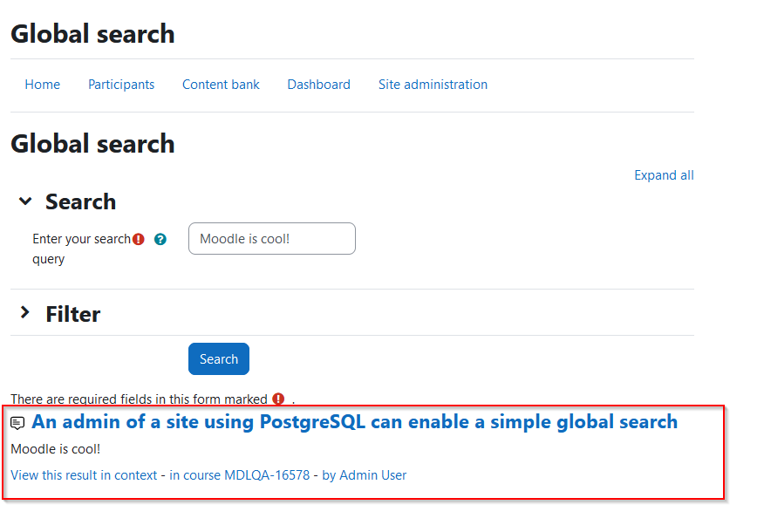Image resolution: width=764 pixels, height=532 pixels.
Task: Open in course MDLQA-16578 link
Action: pos(239,475)
